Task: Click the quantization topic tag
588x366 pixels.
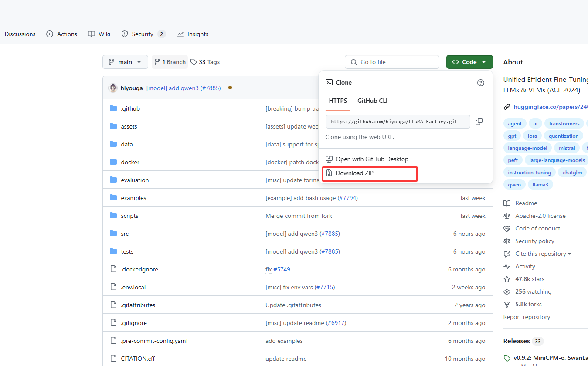Action: click(564, 136)
